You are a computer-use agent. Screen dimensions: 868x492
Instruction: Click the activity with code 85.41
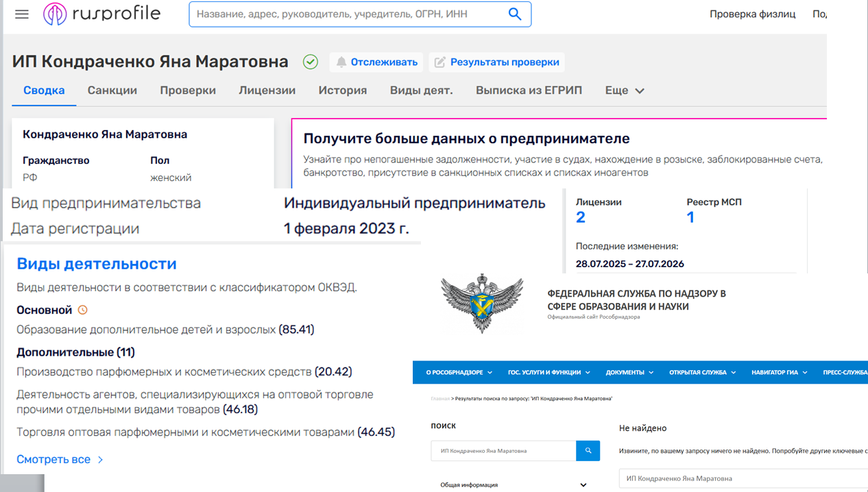tap(165, 330)
